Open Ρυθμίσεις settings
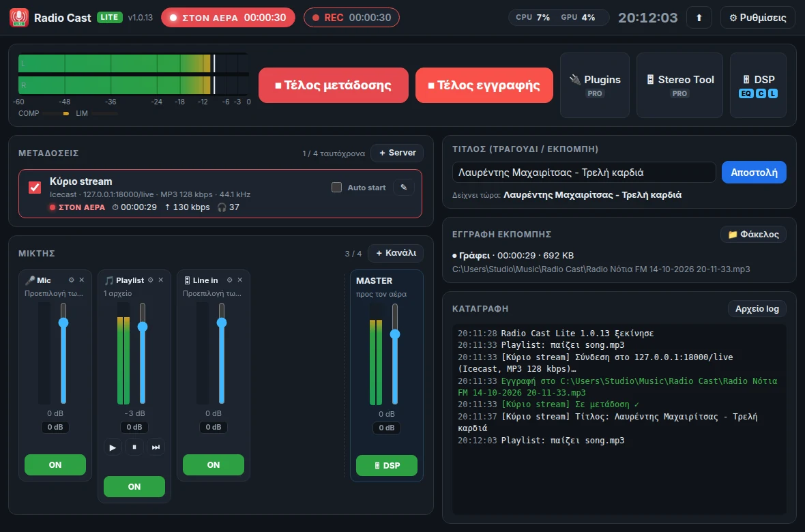 point(758,18)
